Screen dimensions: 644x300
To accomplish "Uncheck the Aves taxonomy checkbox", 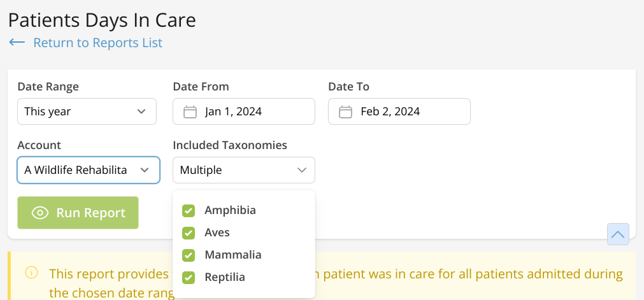I will (189, 232).
